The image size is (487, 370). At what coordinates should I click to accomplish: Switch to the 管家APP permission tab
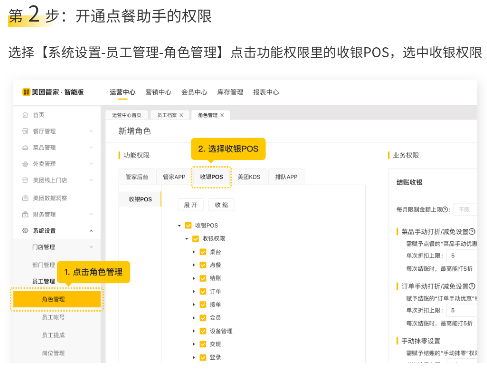(x=174, y=177)
